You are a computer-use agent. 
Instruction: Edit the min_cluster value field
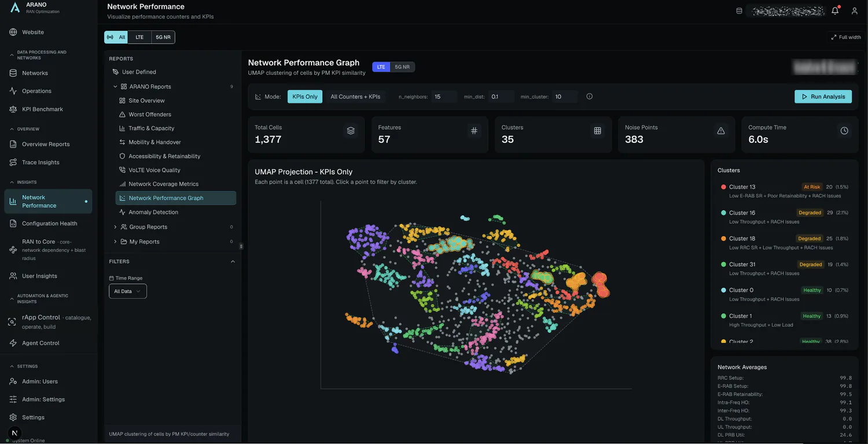point(565,97)
